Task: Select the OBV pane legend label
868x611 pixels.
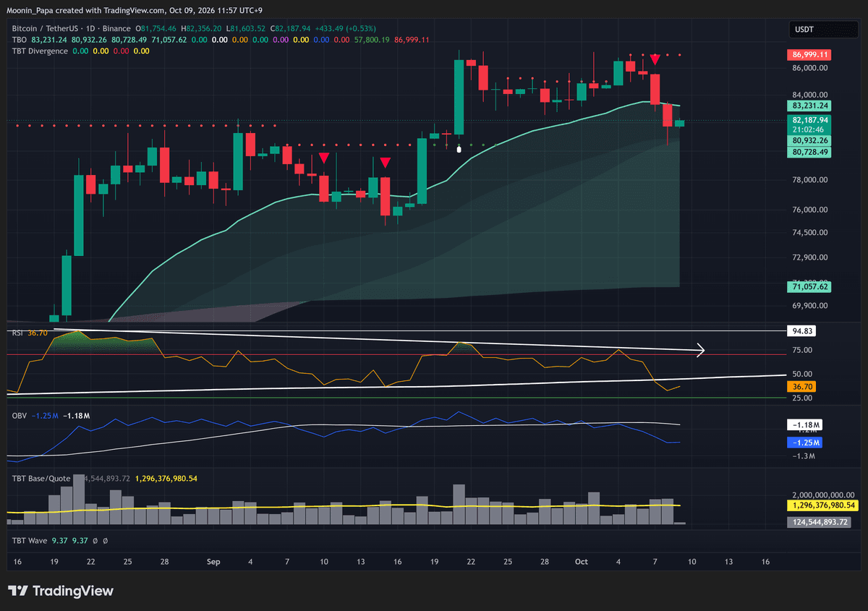Action: tap(19, 416)
